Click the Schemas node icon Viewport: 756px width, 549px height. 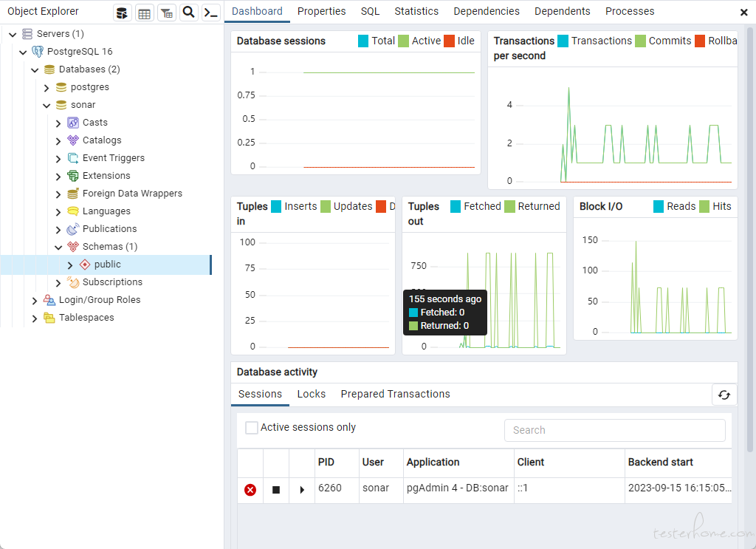[73, 247]
